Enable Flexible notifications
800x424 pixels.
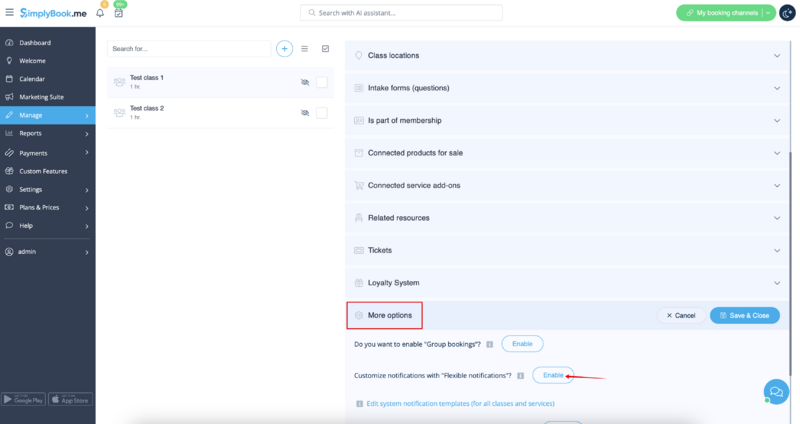click(x=553, y=375)
